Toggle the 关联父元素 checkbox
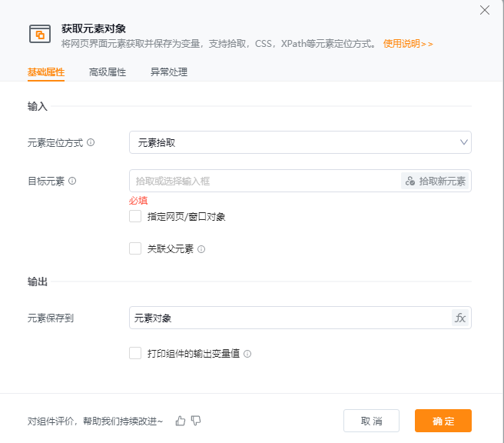The height and width of the screenshot is (443, 504). tap(135, 248)
